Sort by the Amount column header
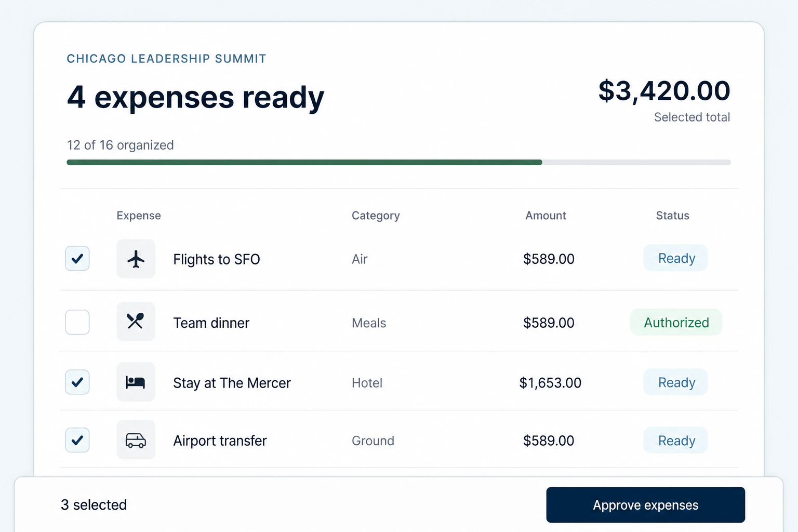This screenshot has width=798, height=532. click(546, 216)
